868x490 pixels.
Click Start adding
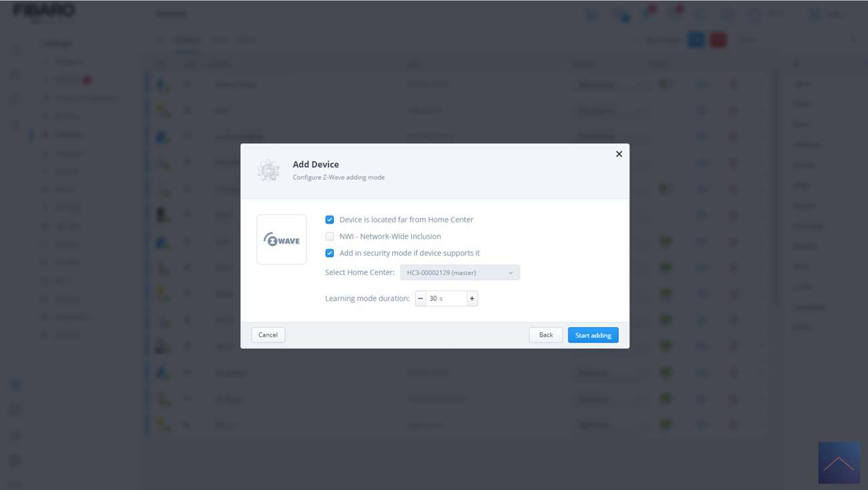click(x=593, y=335)
